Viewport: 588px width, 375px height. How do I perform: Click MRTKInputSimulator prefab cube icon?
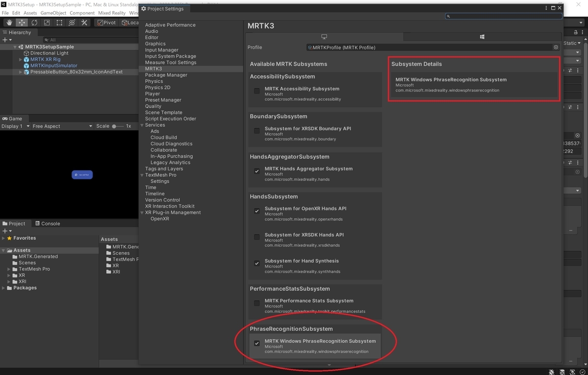(26, 66)
